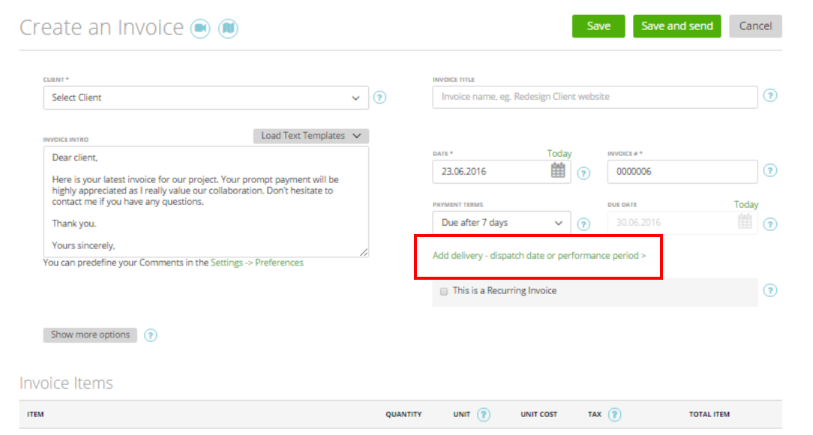
Task: Click the help icon beside Payment Terms dropdown
Action: click(583, 224)
